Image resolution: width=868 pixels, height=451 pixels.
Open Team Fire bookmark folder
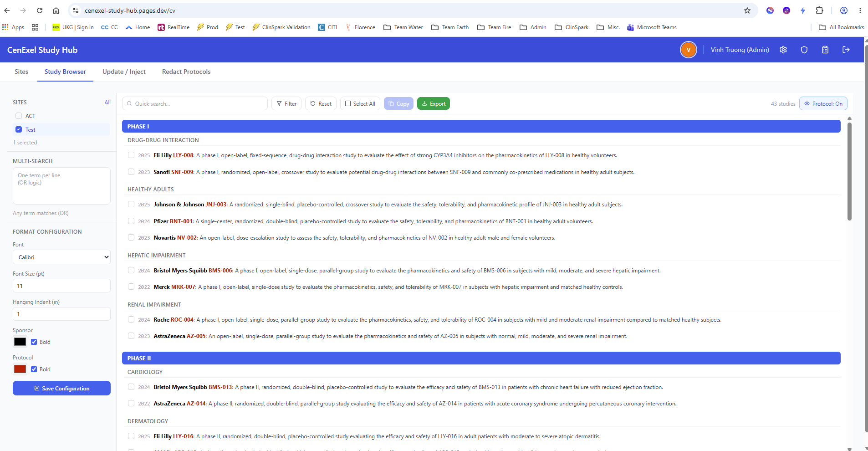494,27
